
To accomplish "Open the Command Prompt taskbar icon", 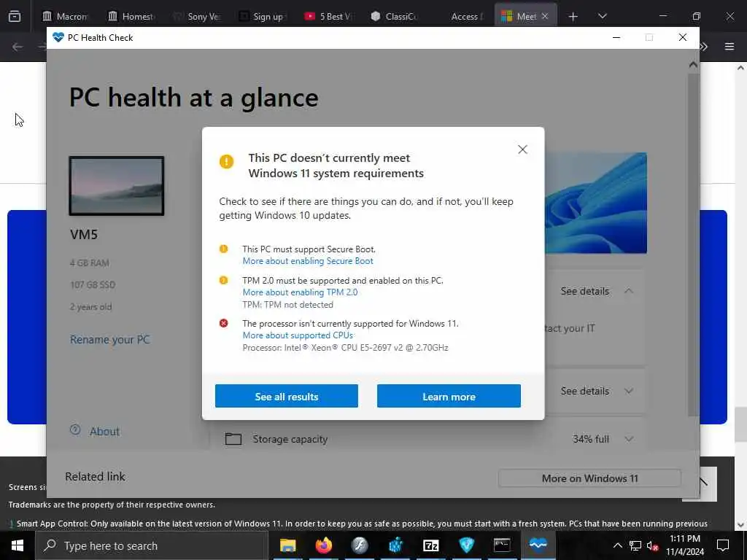I will pos(502,545).
